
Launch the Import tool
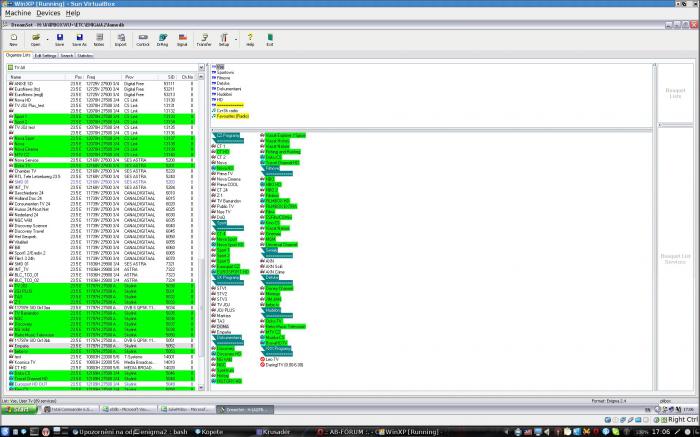tap(121, 40)
